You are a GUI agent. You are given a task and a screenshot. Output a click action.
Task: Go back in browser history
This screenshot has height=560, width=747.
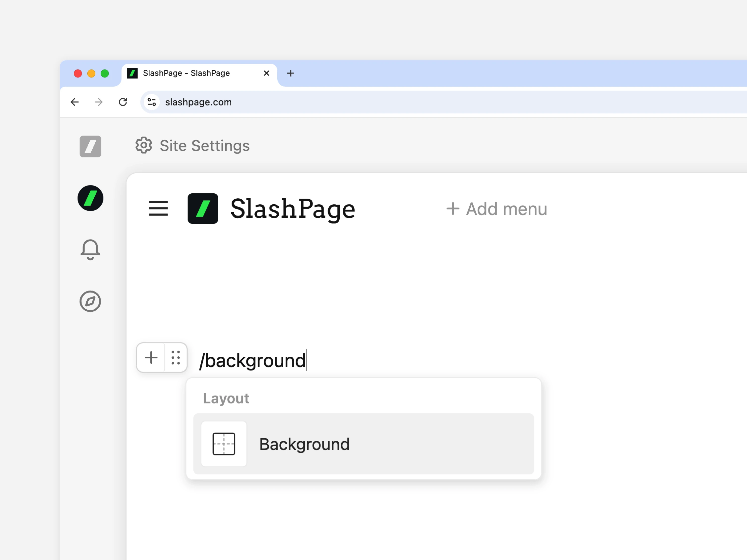[x=75, y=102]
